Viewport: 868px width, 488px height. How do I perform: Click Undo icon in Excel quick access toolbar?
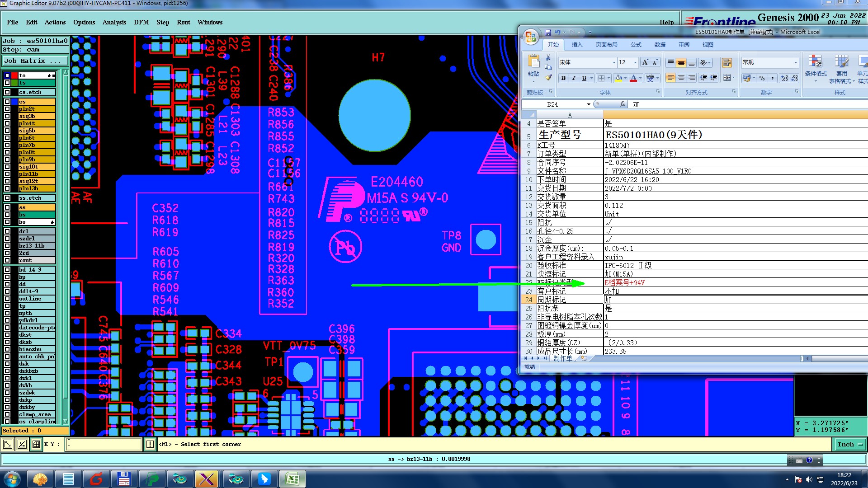tap(557, 32)
